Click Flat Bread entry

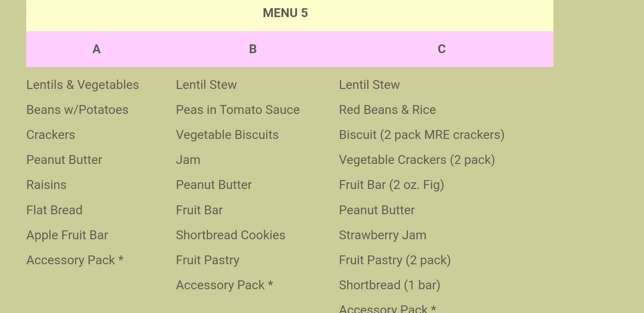54,210
